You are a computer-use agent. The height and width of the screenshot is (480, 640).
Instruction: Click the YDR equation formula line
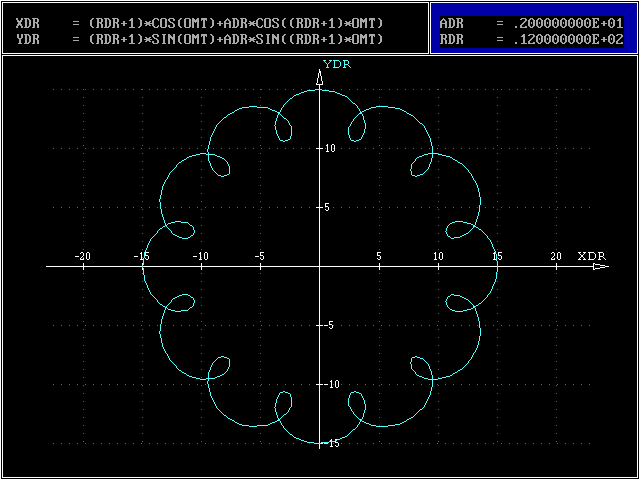pyautogui.click(x=200, y=39)
